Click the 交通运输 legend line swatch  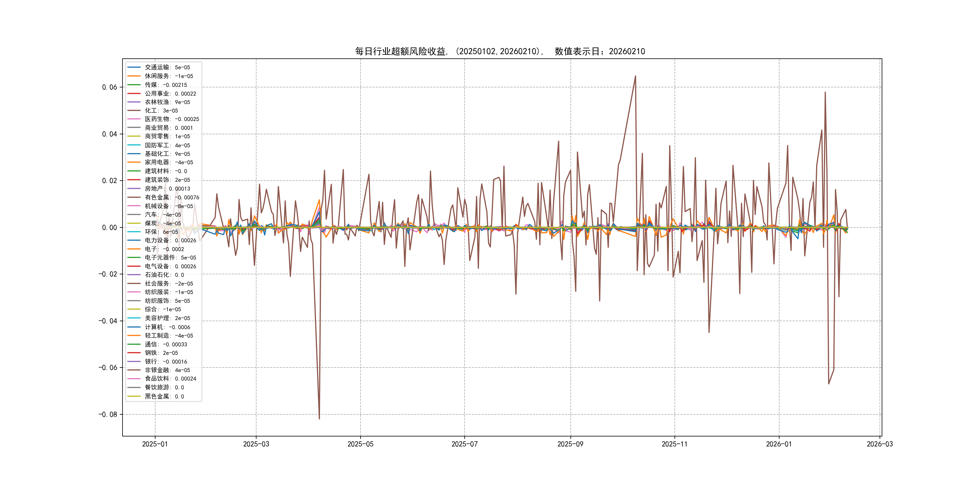[134, 67]
